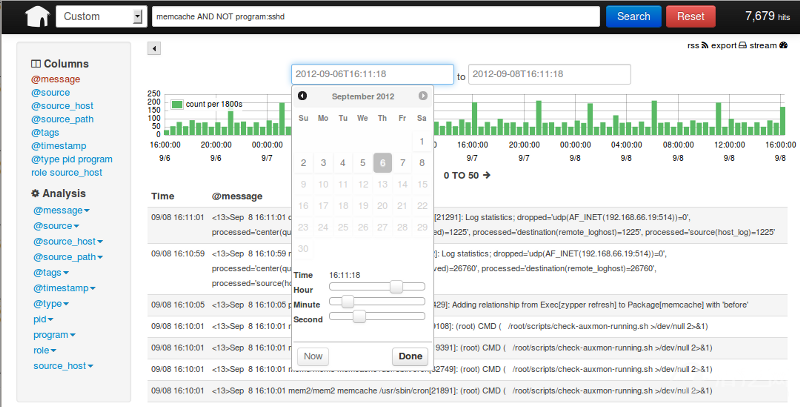Open the Custom time range dropdown

100,17
